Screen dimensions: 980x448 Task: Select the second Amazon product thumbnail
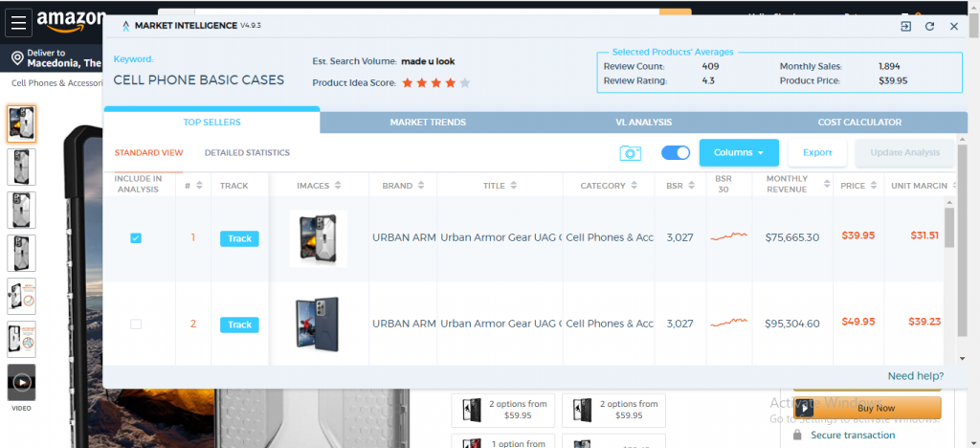(21, 167)
